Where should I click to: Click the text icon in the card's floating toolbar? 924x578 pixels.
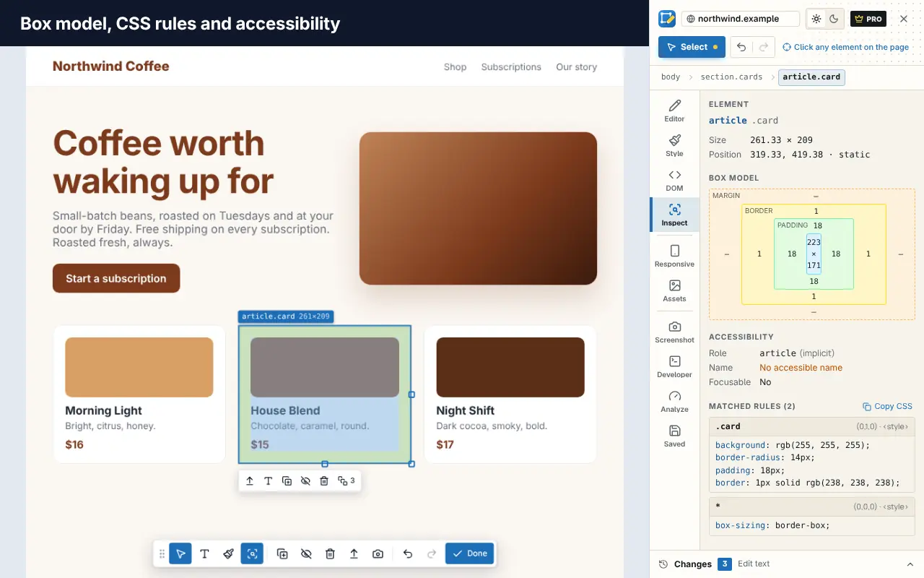click(268, 480)
